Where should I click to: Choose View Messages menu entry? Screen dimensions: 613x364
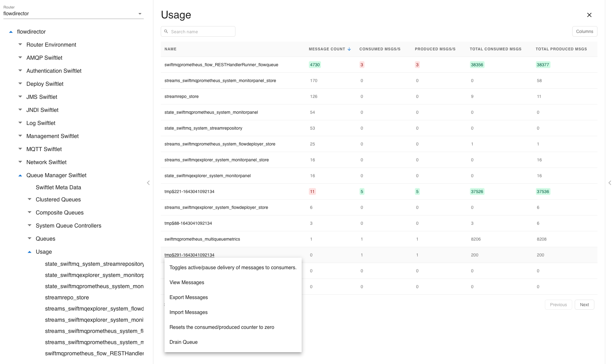(187, 282)
